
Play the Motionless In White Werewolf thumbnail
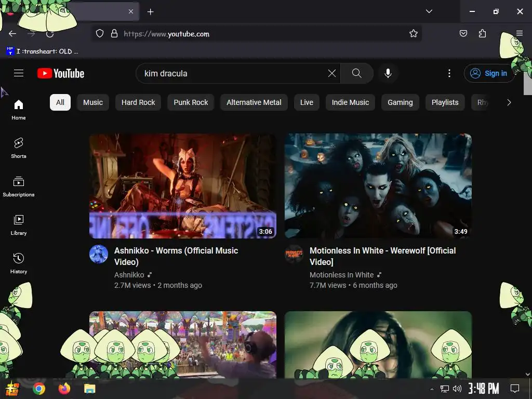(x=378, y=186)
